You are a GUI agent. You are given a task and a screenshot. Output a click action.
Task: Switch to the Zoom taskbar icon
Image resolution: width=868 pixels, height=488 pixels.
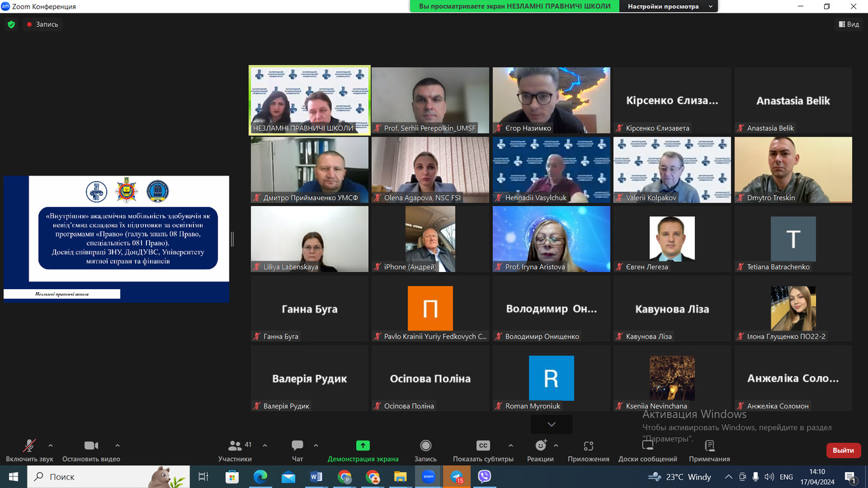tap(429, 477)
